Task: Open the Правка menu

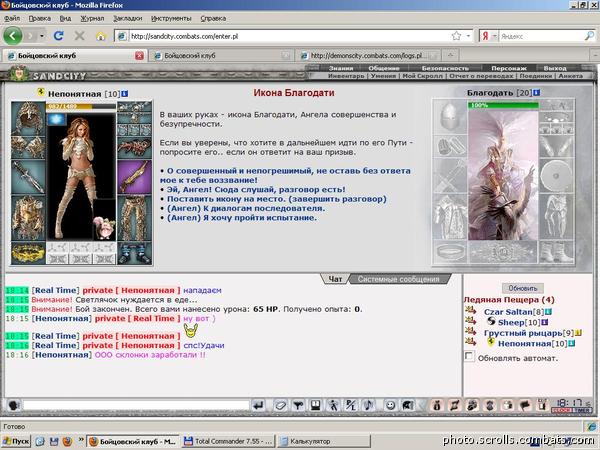Action: pyautogui.click(x=39, y=18)
